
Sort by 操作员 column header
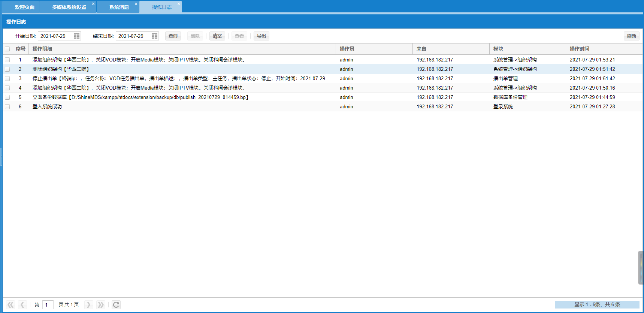pos(374,49)
